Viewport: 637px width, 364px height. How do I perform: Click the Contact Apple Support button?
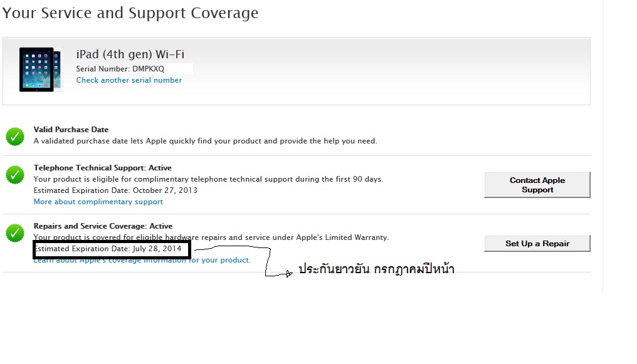[537, 185]
